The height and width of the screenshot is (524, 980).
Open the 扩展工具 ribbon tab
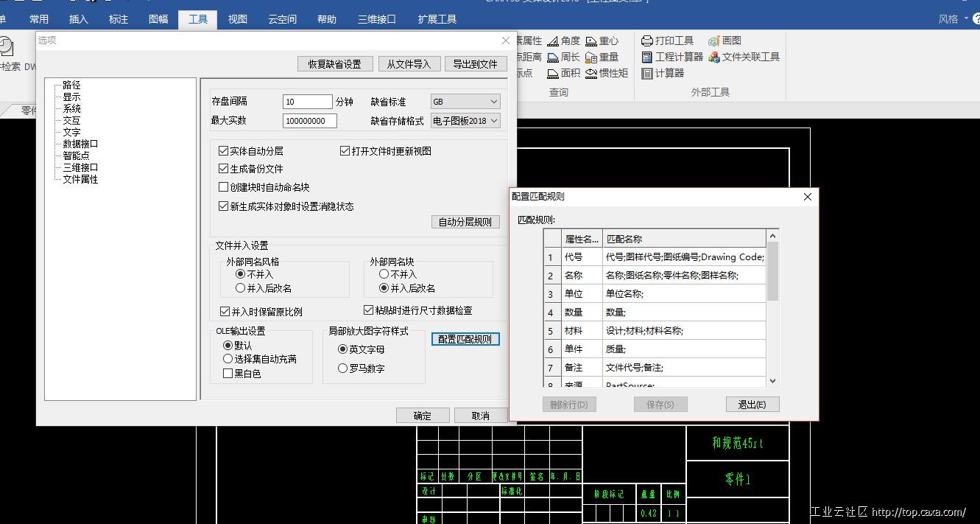coord(437,19)
